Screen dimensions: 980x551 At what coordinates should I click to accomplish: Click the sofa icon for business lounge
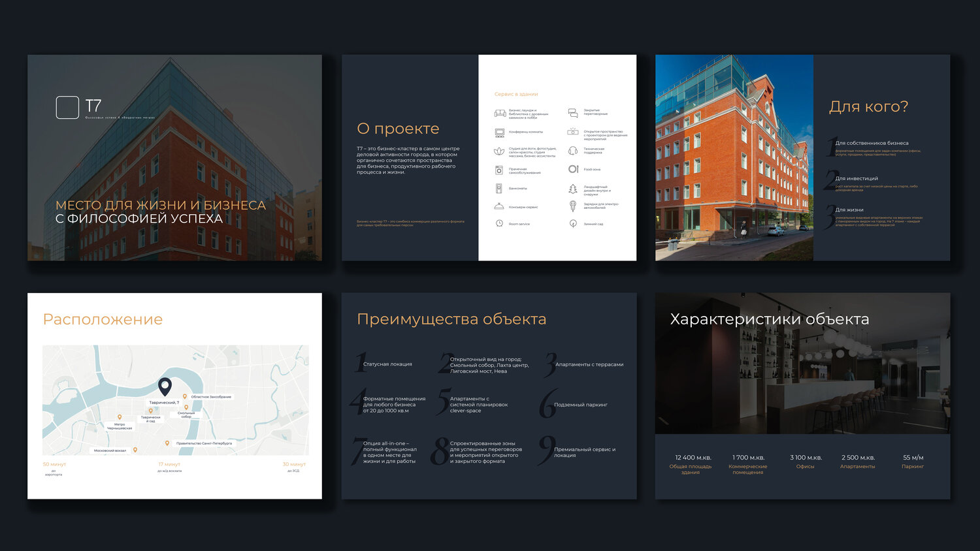pyautogui.click(x=500, y=114)
